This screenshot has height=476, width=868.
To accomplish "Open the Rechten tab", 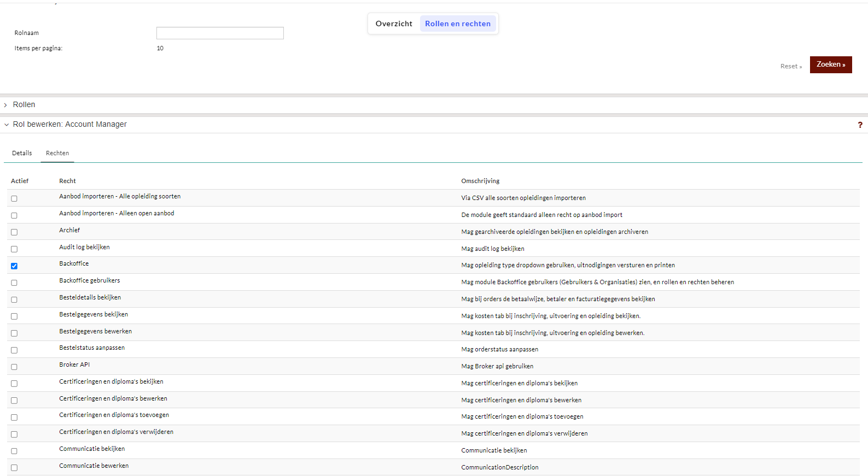I will (57, 154).
